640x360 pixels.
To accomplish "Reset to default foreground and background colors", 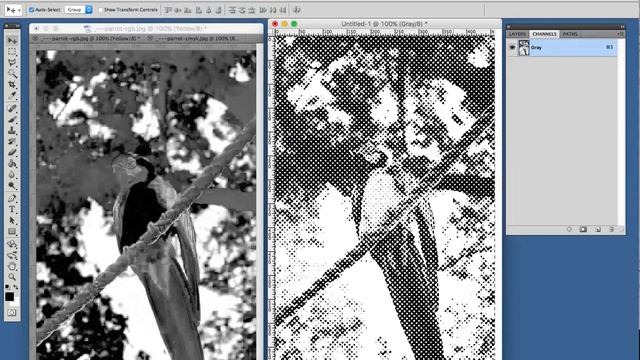I will (x=7, y=287).
